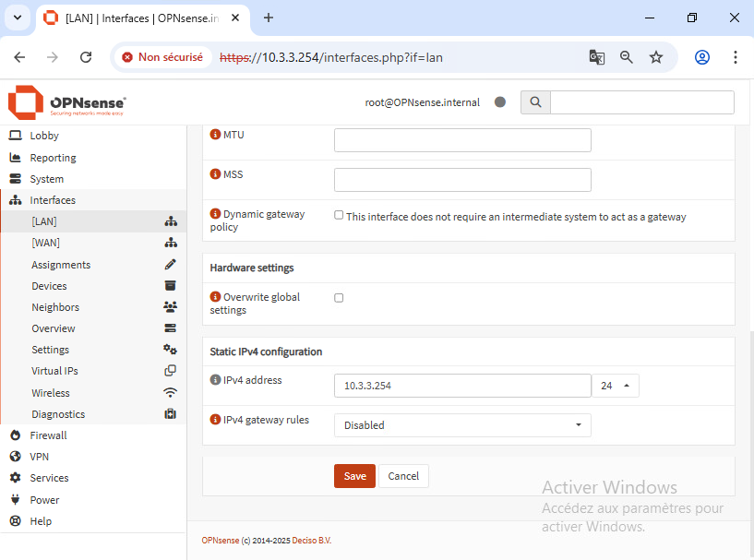Reload the page with the refresh button
Viewport: 754px width, 560px height.
click(x=86, y=57)
